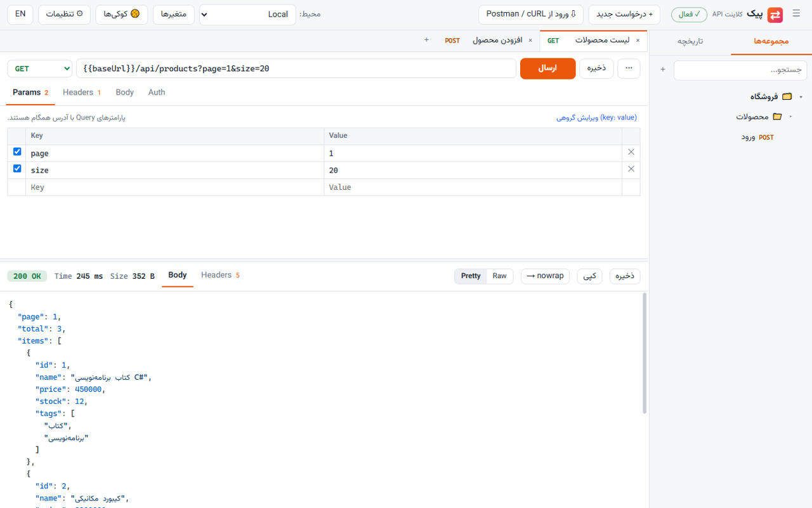Click the orange ارسال send button
812x508 pixels.
[547, 69]
